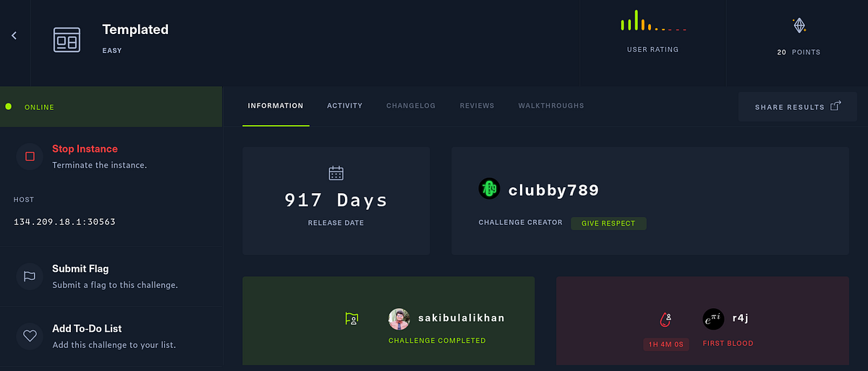This screenshot has height=371, width=868.
Task: Click the user rating bar chart
Action: click(652, 20)
